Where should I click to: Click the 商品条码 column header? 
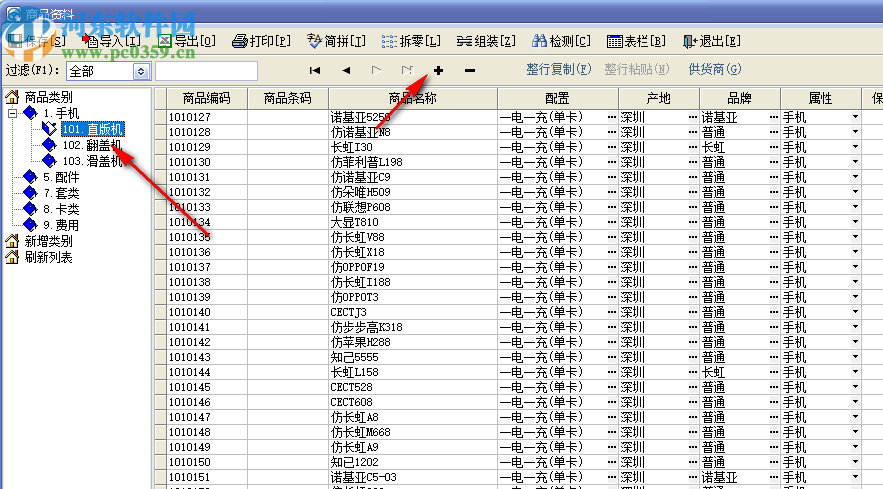288,99
